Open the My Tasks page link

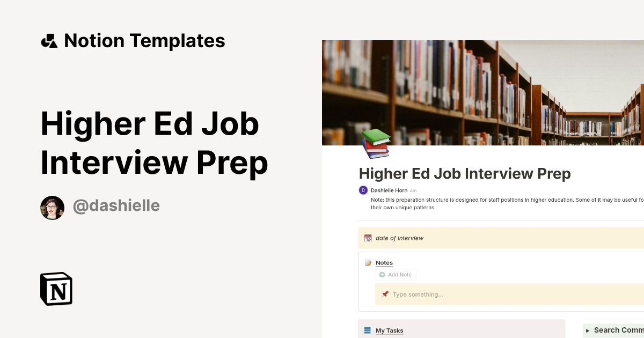[x=389, y=330]
